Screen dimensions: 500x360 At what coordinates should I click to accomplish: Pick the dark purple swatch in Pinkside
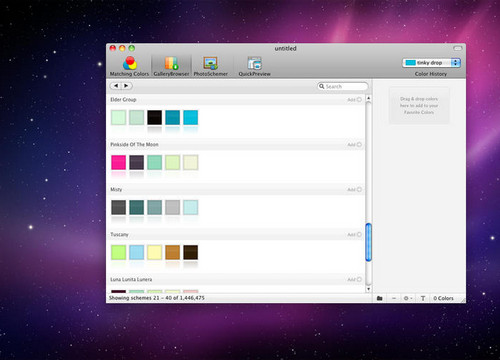137,163
